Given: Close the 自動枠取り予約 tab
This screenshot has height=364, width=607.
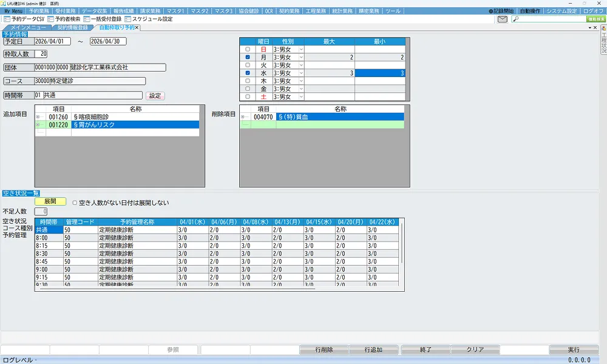Looking at the screenshot, I should 137,27.
